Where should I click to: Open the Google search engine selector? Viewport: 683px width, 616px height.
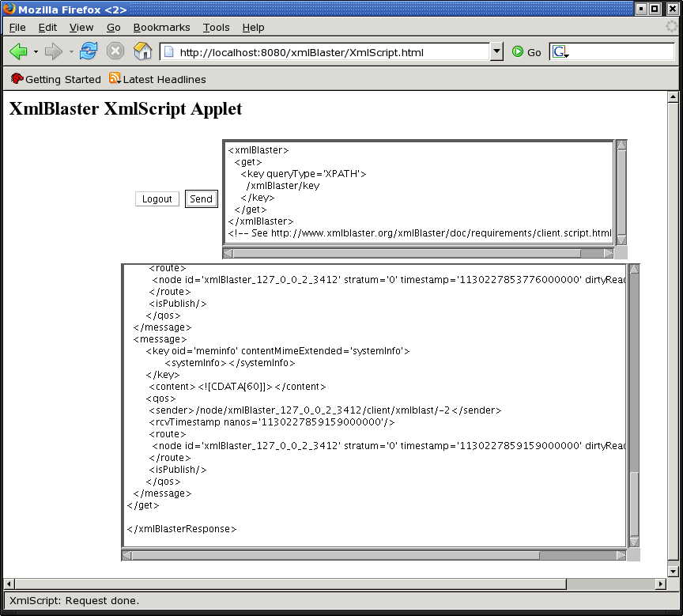[560, 52]
